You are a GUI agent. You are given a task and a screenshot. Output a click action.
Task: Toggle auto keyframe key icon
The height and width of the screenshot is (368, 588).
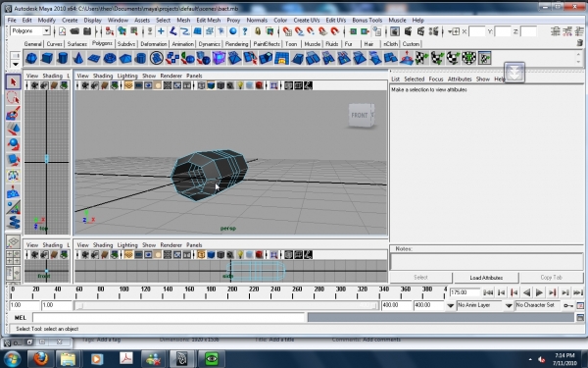click(x=568, y=305)
